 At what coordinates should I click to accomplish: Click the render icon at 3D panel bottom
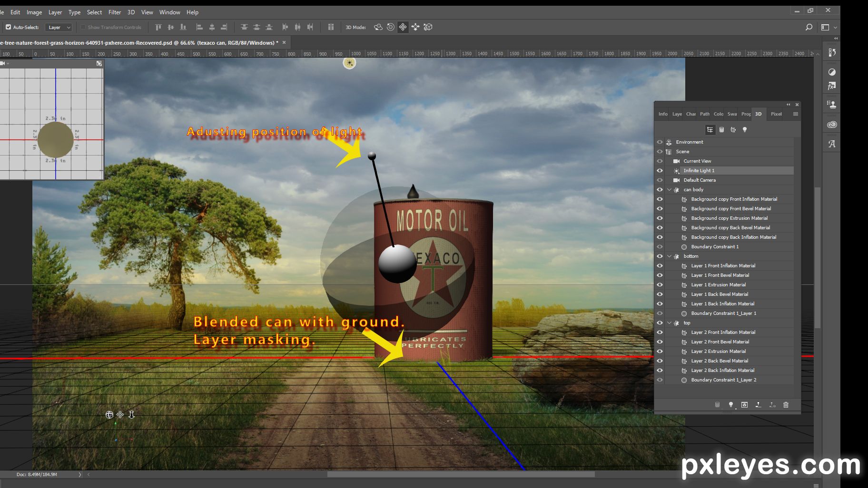pos(744,405)
